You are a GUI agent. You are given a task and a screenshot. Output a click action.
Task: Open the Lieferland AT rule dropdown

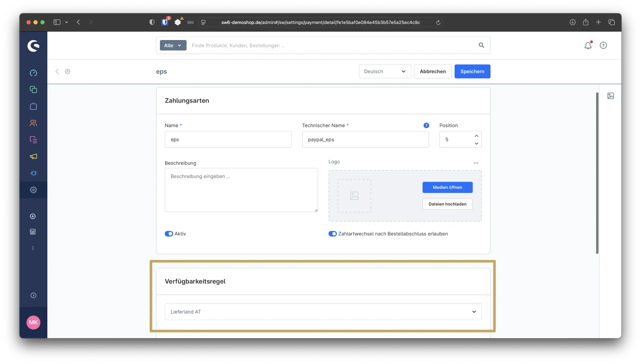click(x=323, y=312)
